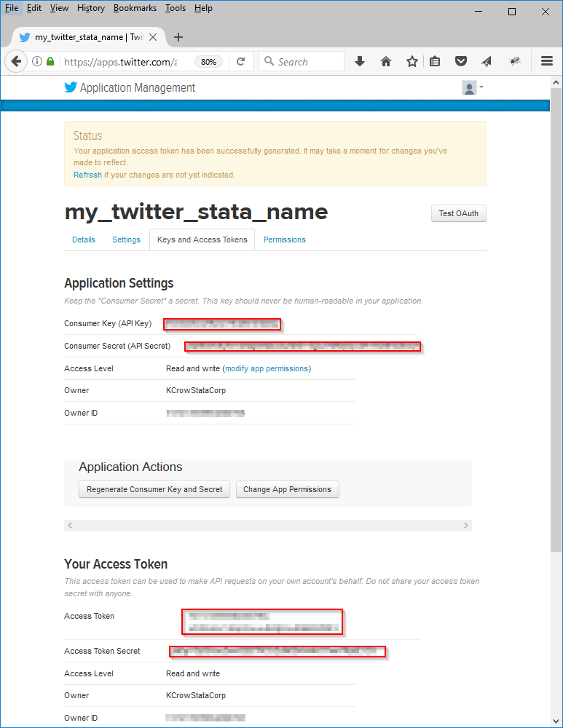Select Keys and Access Tokens tab
The width and height of the screenshot is (563, 728).
point(202,240)
